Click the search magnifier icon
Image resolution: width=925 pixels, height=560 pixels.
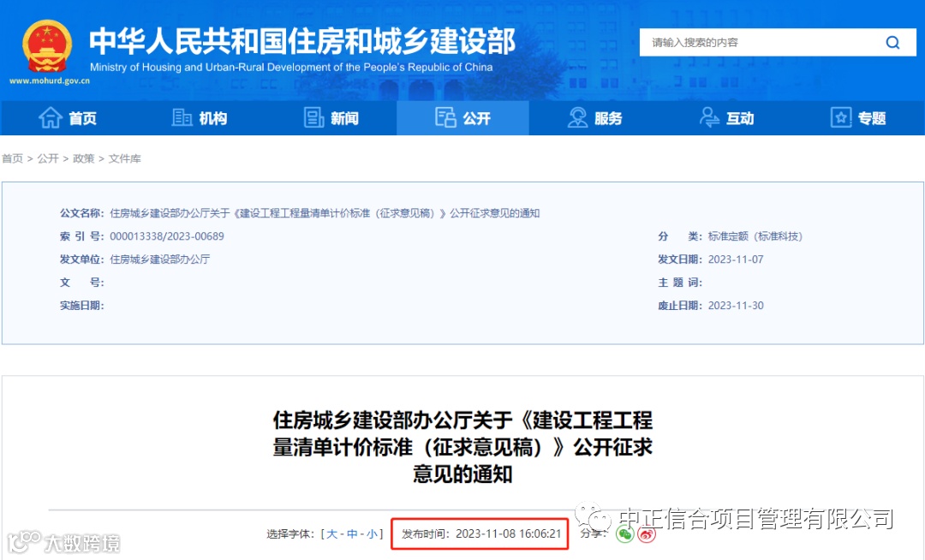pyautogui.click(x=892, y=43)
